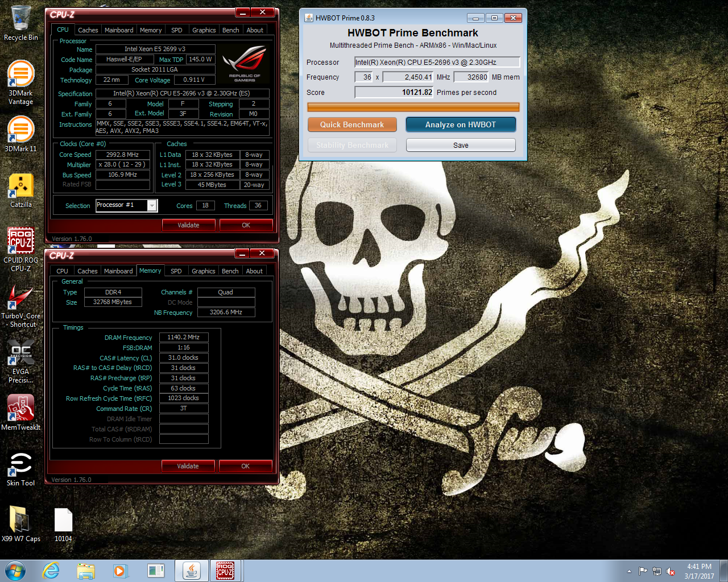Click Republic of Gamers logo in CPU-Z

coord(245,64)
